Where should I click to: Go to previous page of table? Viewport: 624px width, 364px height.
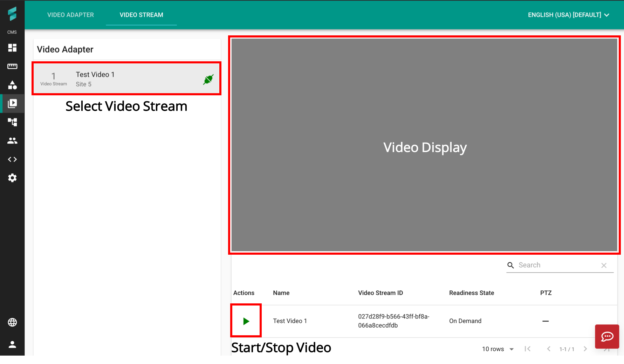pos(549,349)
